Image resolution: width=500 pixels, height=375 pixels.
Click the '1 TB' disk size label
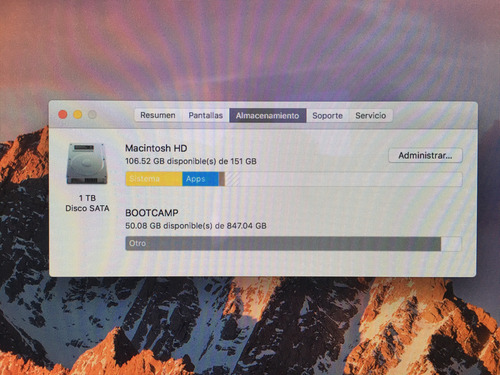pos(87,198)
